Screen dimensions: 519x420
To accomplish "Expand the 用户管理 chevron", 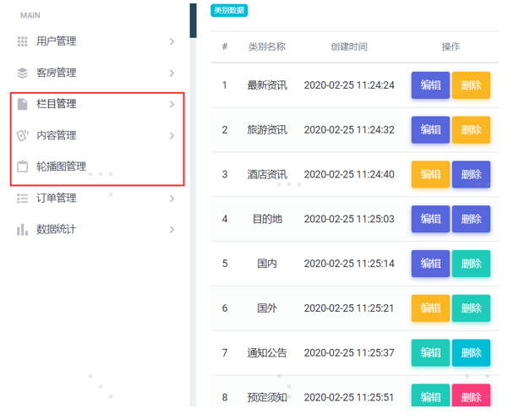I will [x=172, y=41].
